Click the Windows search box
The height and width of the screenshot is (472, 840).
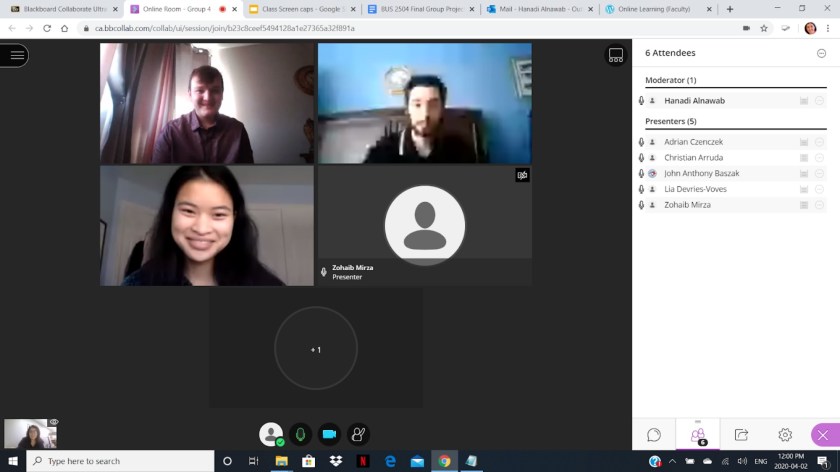coord(120,461)
